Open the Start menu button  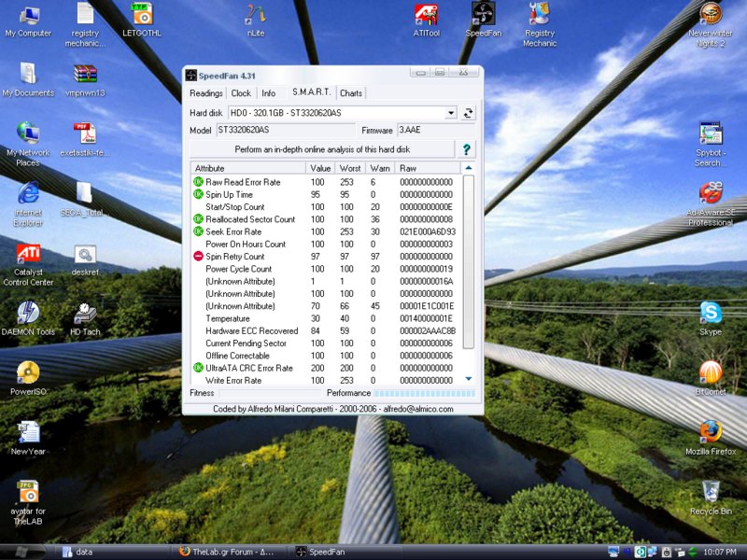(x=21, y=552)
